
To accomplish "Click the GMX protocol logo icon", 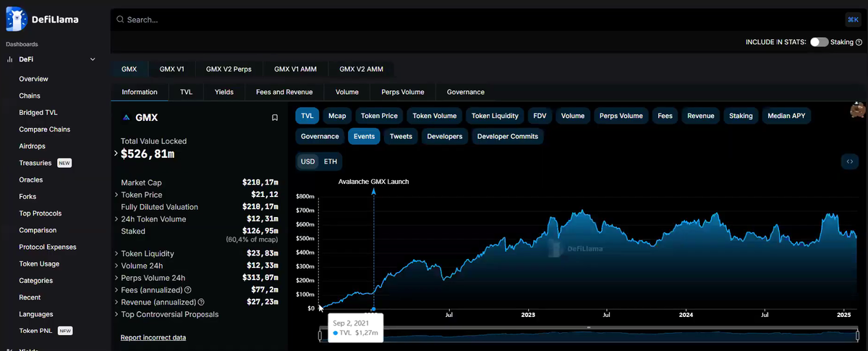I will [x=127, y=117].
